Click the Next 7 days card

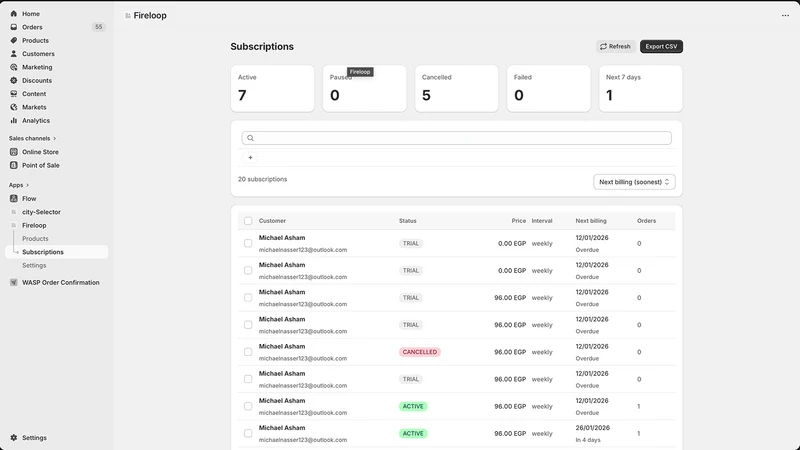641,88
